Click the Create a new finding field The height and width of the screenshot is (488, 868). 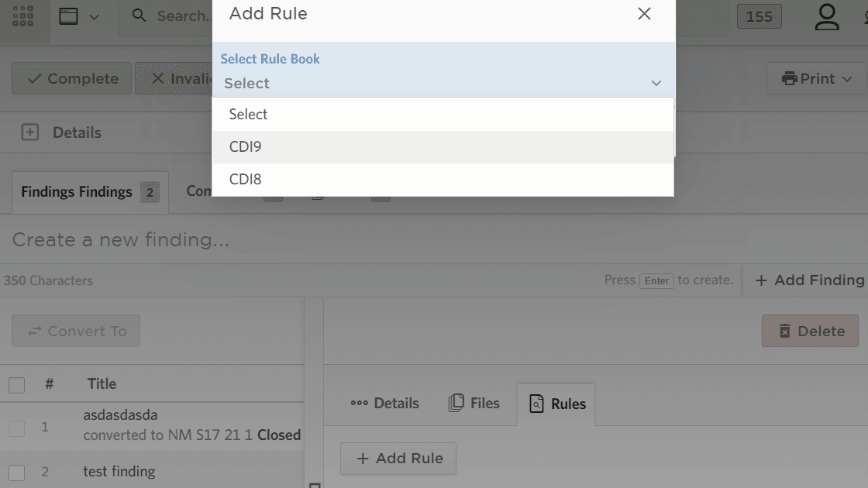[310, 240]
